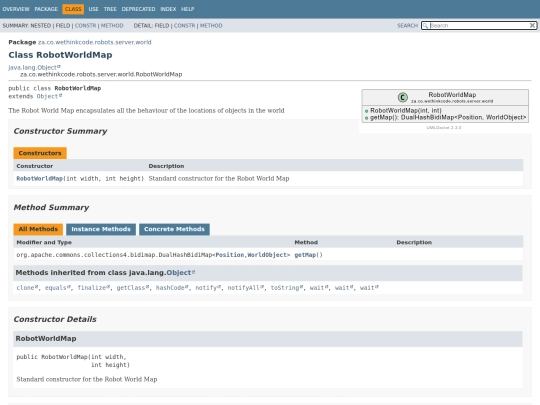Open the za.co.wethinkcode.robots.server.world package link
The width and height of the screenshot is (540, 405).
click(x=94, y=42)
